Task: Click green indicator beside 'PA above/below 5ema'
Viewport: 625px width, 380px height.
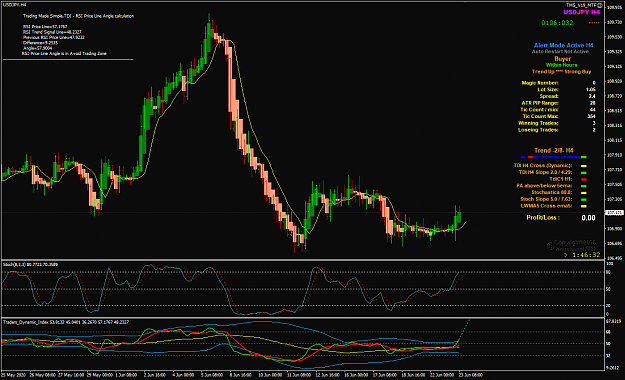Action: [584, 186]
